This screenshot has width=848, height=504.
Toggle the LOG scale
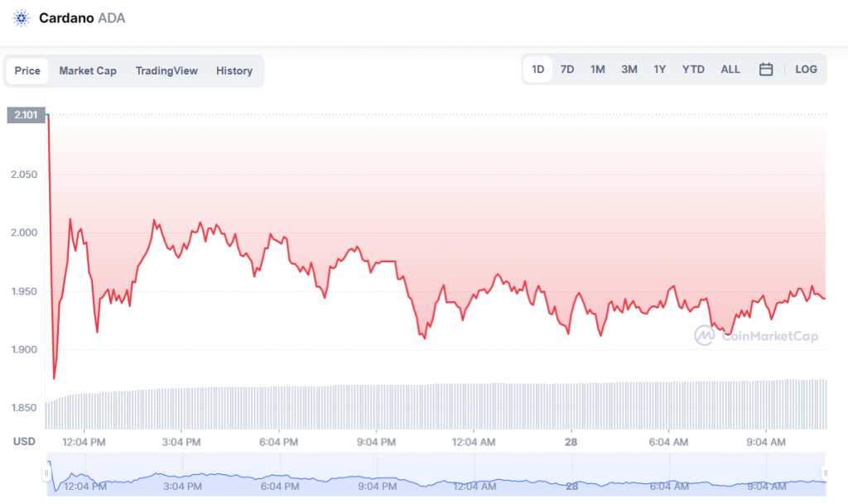tap(806, 70)
